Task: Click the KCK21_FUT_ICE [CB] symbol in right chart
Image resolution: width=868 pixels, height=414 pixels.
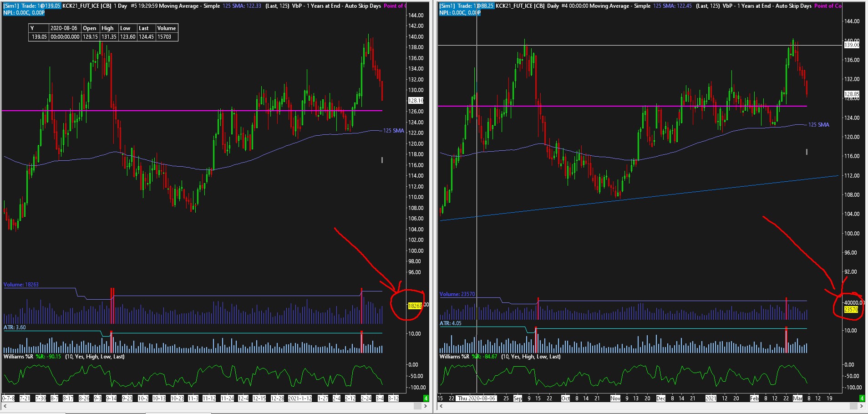Action: [x=520, y=6]
